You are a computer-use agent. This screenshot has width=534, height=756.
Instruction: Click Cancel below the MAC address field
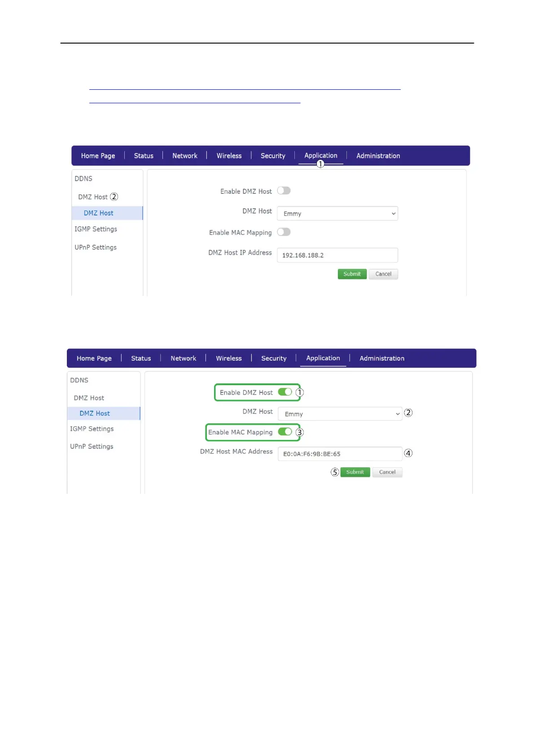(387, 472)
